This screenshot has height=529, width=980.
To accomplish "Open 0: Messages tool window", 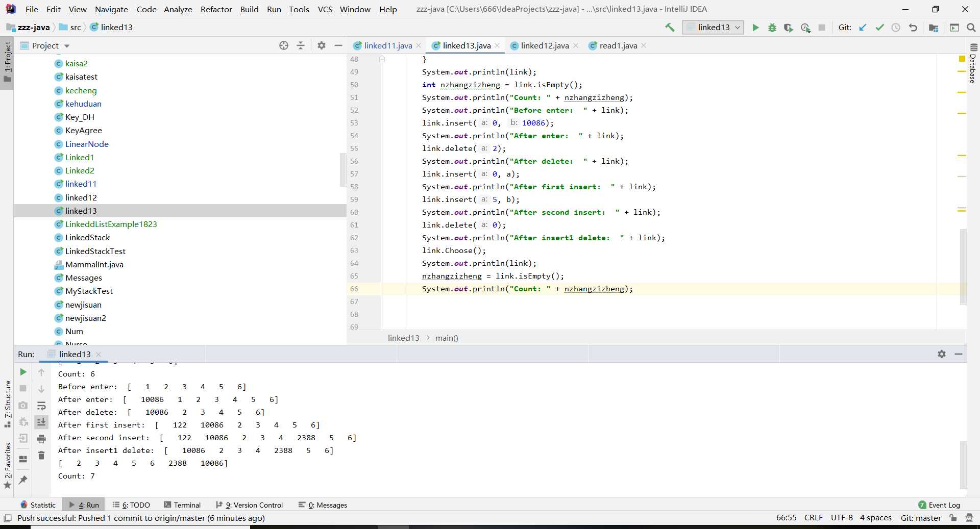I will pyautogui.click(x=323, y=505).
